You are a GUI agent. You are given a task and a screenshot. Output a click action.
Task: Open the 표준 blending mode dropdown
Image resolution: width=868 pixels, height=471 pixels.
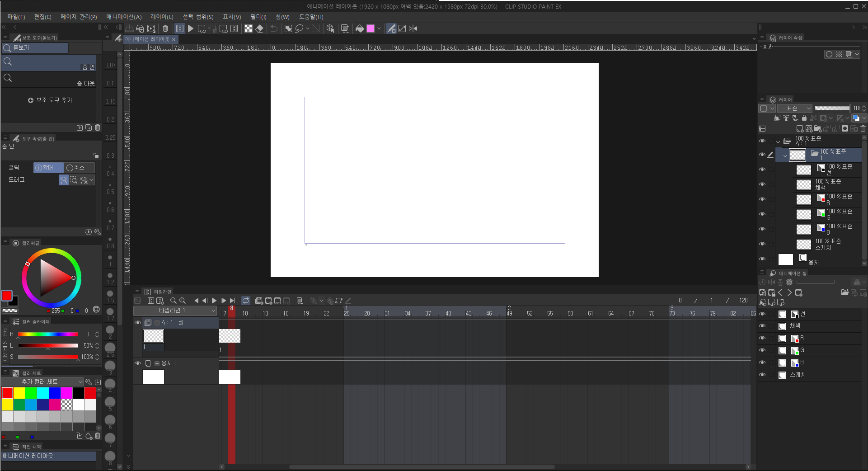pos(795,108)
